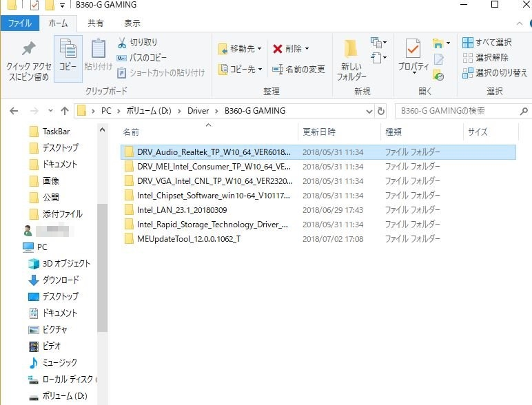Viewport: 532px width, 405px height.
Task: Click Driver in the address breadcrumb
Action: [198, 111]
